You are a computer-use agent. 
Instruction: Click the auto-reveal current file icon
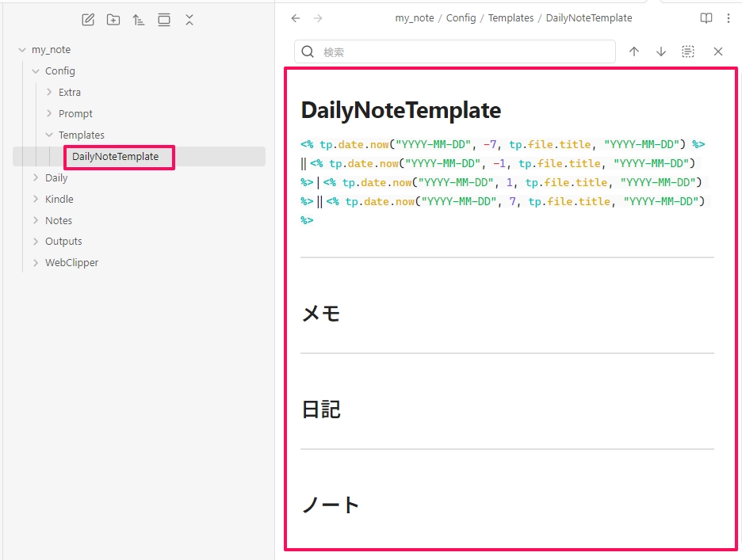164,20
